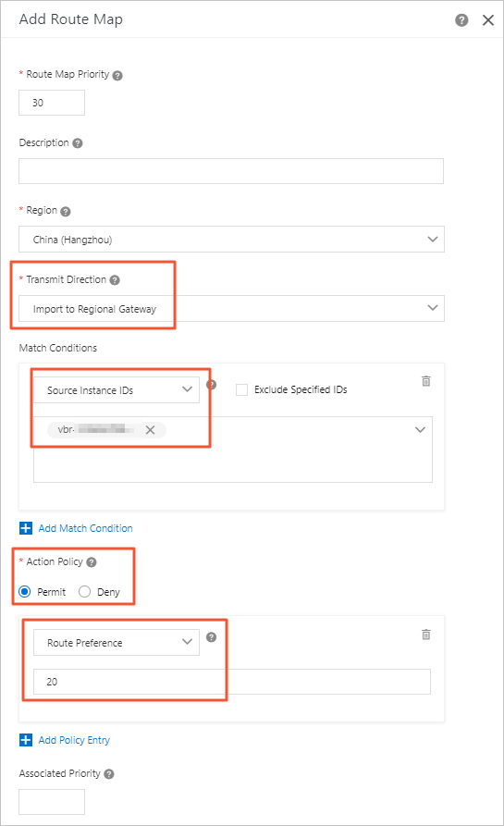Click the Transmit Direction help icon
504x826 pixels.
click(x=115, y=280)
